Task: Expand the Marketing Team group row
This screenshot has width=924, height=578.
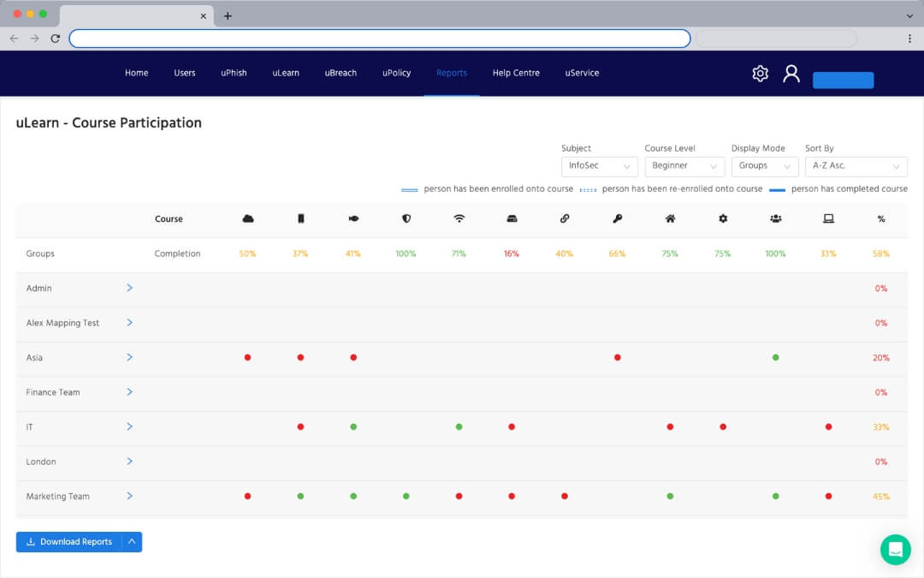Action: [x=130, y=496]
